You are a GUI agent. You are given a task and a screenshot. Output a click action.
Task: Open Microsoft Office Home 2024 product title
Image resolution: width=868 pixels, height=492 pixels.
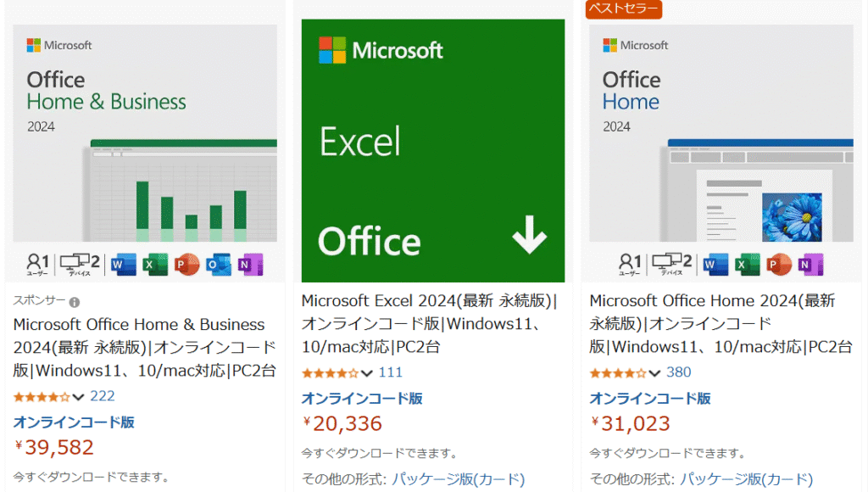721,323
